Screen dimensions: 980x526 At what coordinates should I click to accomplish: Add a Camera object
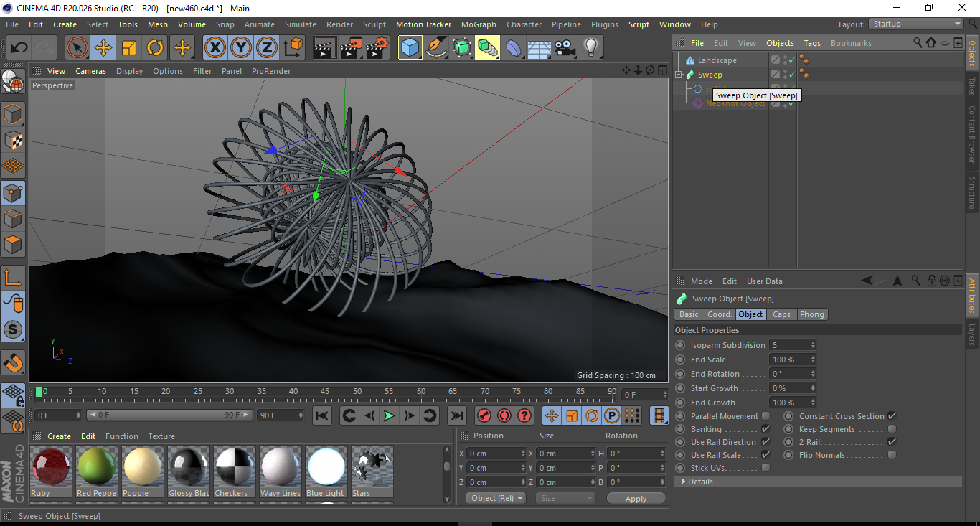click(565, 48)
